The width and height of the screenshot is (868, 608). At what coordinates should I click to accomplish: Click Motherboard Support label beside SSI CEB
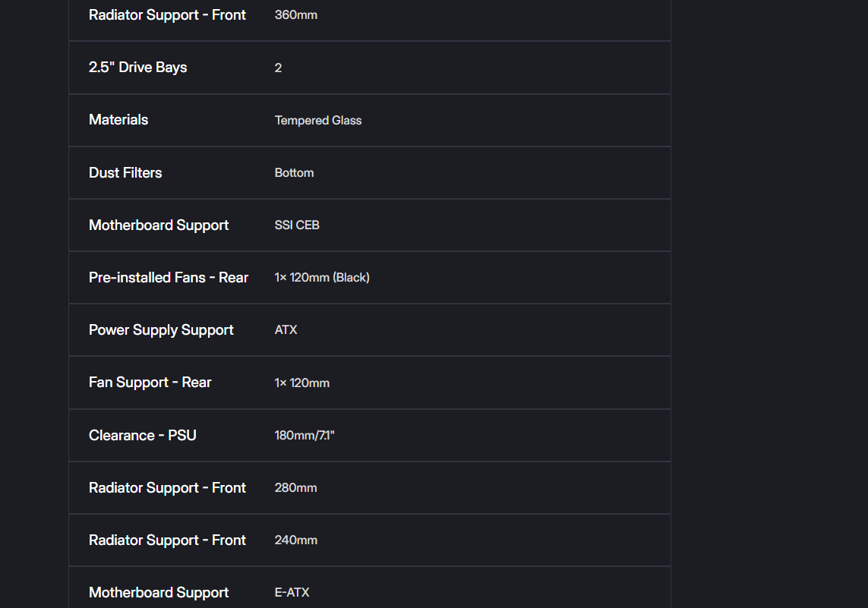click(x=158, y=225)
